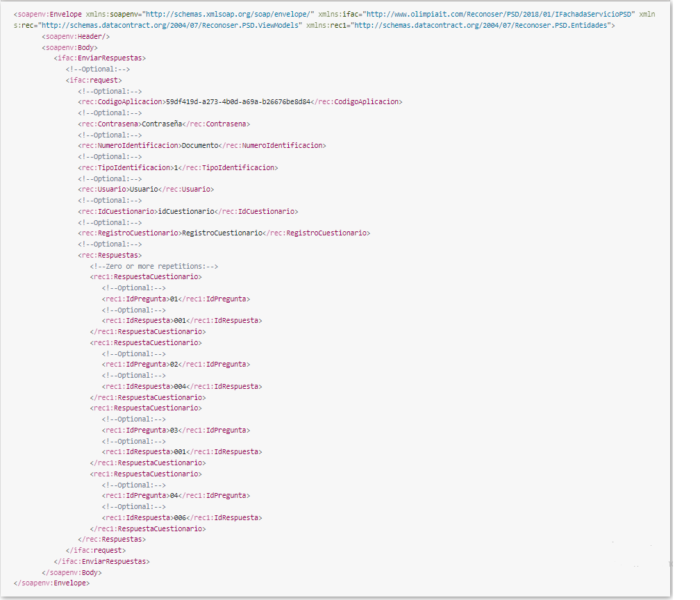The height and width of the screenshot is (600, 700).
Task: Click the closing soapenv:Envelope tag
Action: click(52, 583)
